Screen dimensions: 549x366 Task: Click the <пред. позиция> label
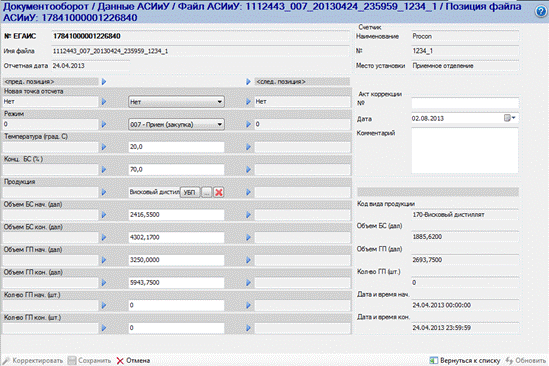coord(29,82)
